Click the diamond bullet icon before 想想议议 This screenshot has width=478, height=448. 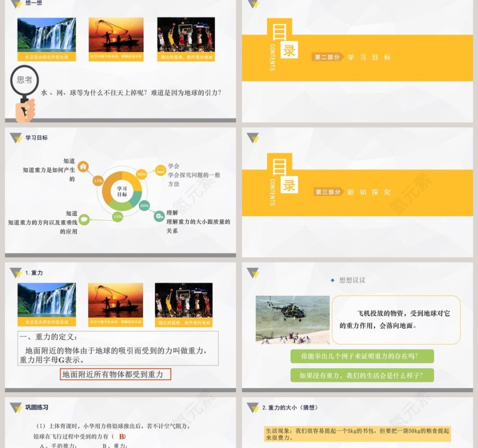pyautogui.click(x=333, y=279)
